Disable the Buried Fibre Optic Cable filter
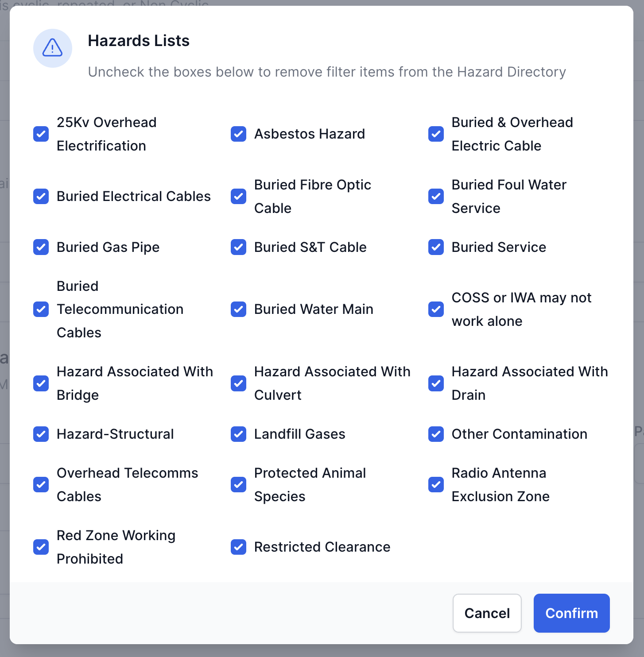 [238, 197]
